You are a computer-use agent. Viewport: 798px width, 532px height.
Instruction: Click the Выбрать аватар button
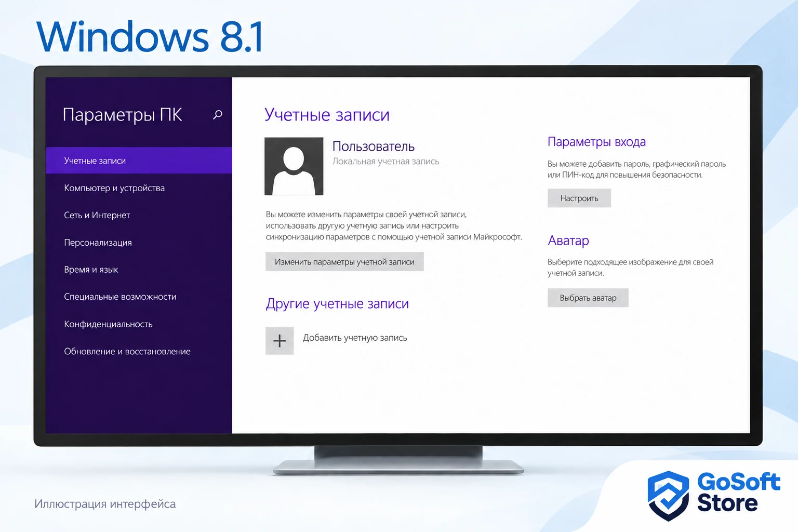click(x=588, y=298)
